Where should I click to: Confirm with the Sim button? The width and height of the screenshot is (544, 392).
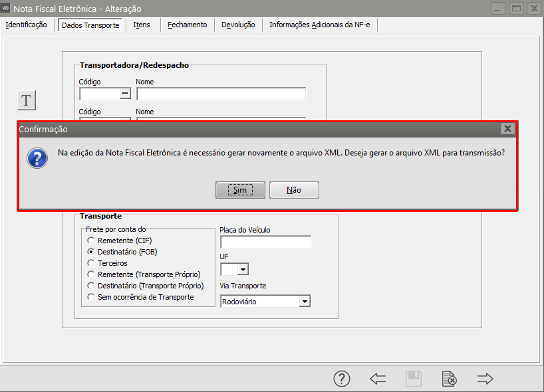240,190
